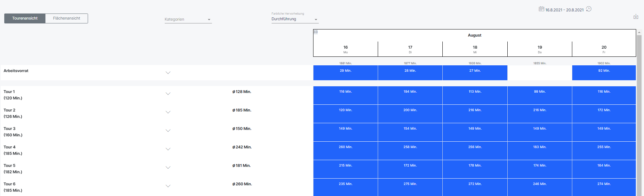Open the calendar date picker icon
644x196 pixels.
541,9
